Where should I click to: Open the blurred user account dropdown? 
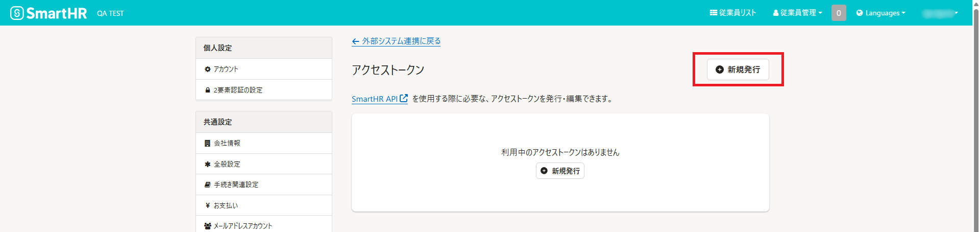(x=940, y=13)
